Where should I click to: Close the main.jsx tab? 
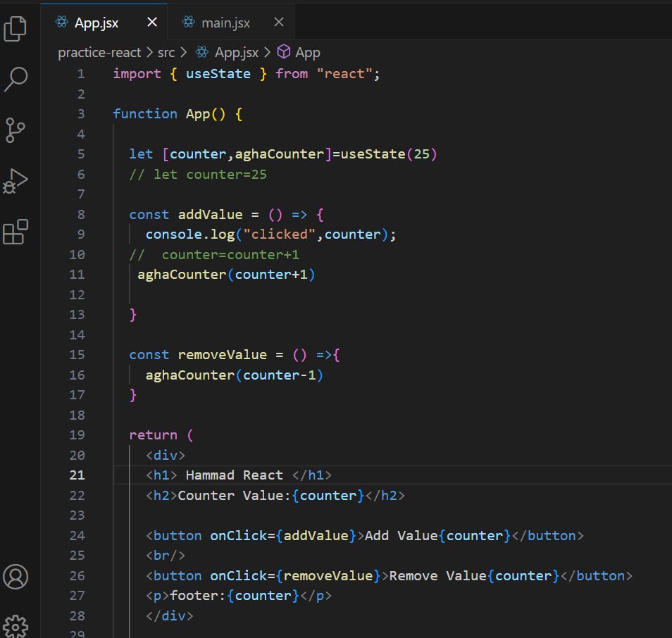coord(279,22)
